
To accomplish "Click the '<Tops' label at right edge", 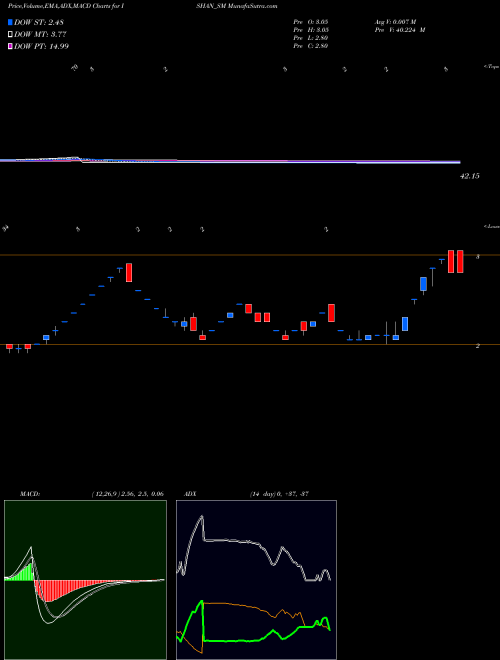I will (x=492, y=67).
